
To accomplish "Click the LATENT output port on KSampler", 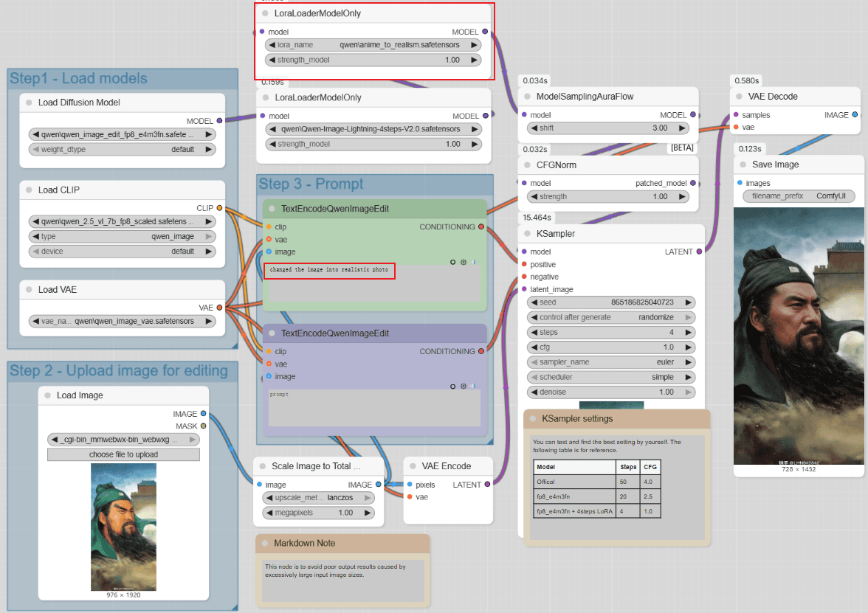I will coord(700,252).
